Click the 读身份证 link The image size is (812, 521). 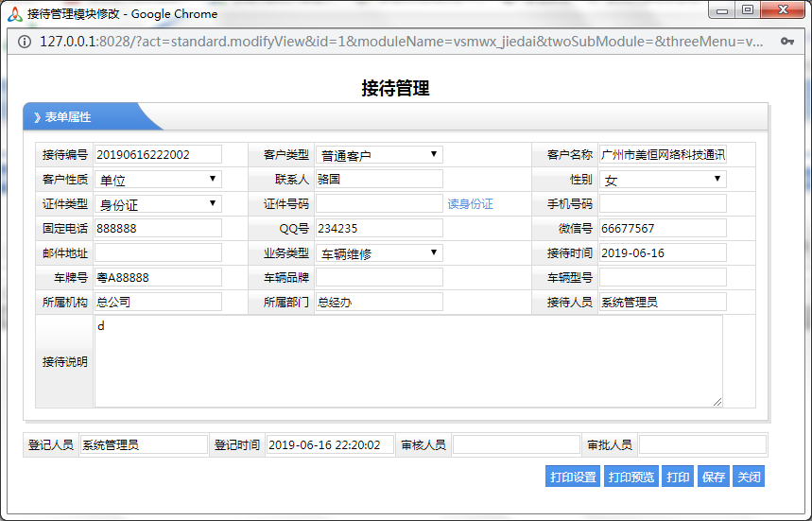point(470,204)
